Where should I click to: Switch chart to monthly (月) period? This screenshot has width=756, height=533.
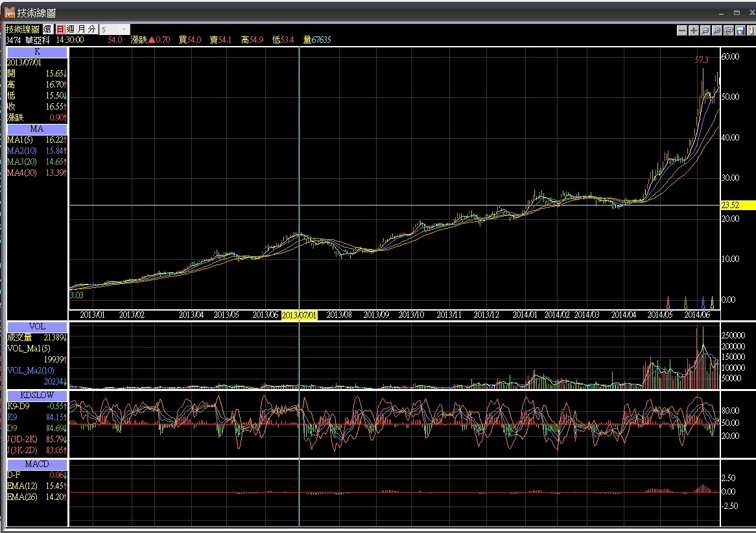(x=82, y=29)
